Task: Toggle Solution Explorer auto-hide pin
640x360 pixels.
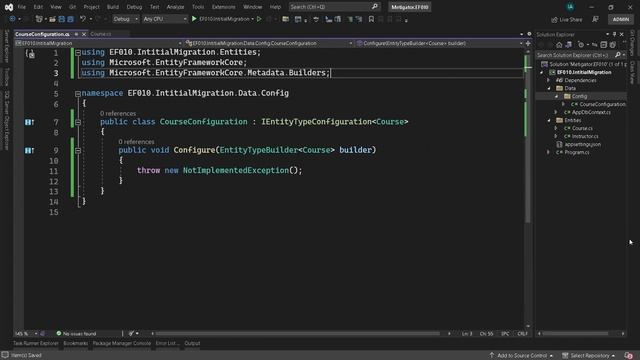Action: 614,34
